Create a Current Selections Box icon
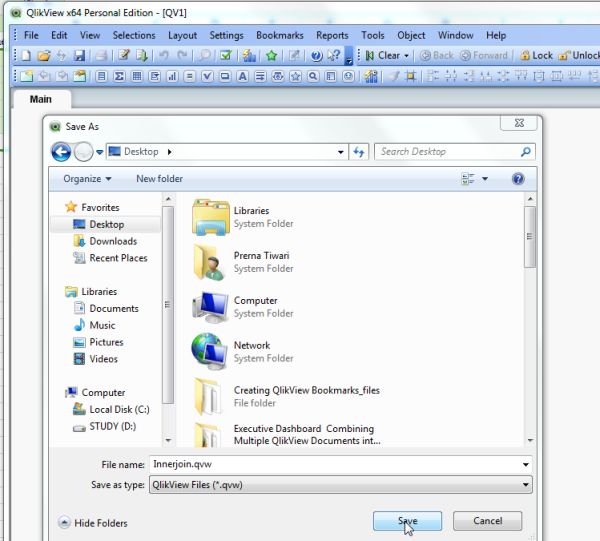Screen dimensions: 600x541 coord(207,77)
